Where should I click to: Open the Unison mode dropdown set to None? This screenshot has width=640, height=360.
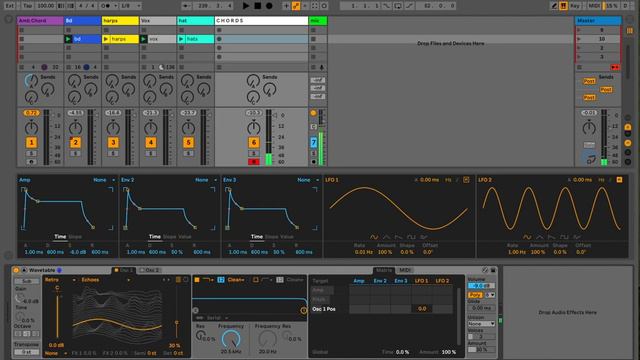pyautogui.click(x=482, y=324)
